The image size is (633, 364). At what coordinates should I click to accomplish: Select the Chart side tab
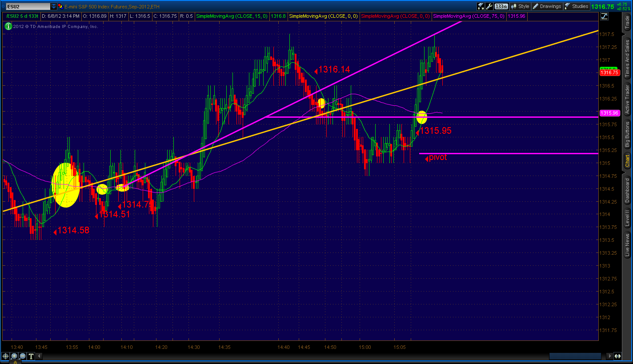(627, 161)
